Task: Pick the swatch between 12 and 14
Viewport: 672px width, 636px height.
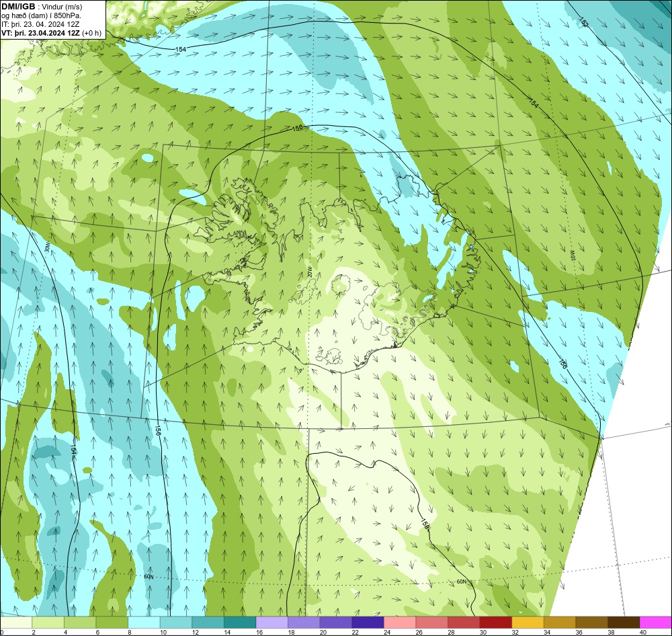Action: (x=208, y=623)
